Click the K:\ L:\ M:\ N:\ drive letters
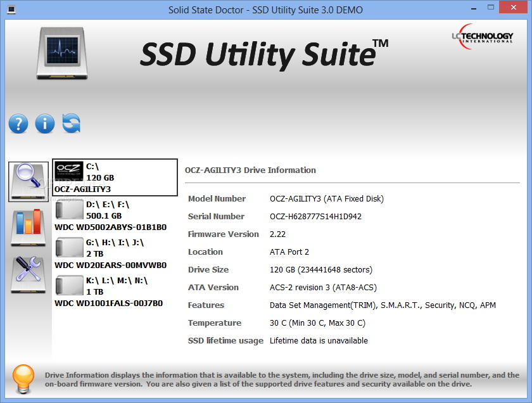 click(117, 281)
